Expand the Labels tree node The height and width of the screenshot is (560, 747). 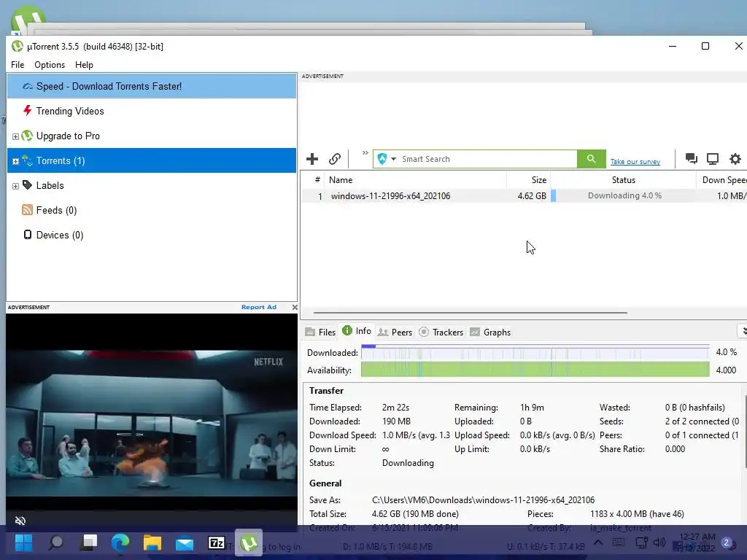15,186
